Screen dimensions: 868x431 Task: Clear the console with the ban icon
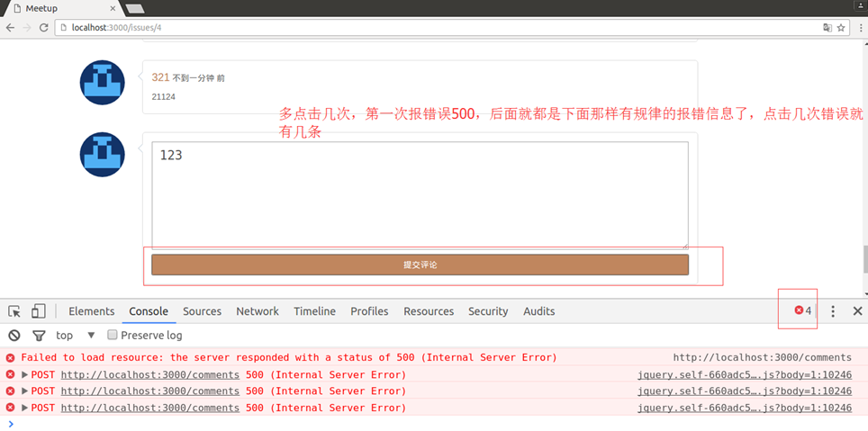pyautogui.click(x=14, y=336)
